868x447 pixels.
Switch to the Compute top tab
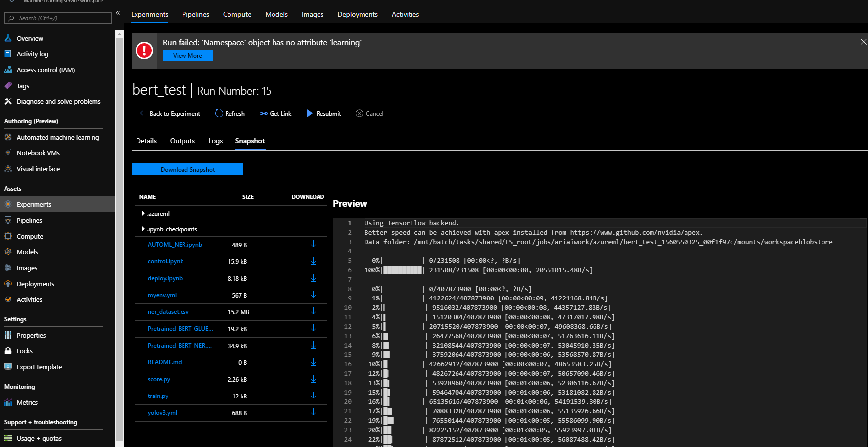coord(237,14)
